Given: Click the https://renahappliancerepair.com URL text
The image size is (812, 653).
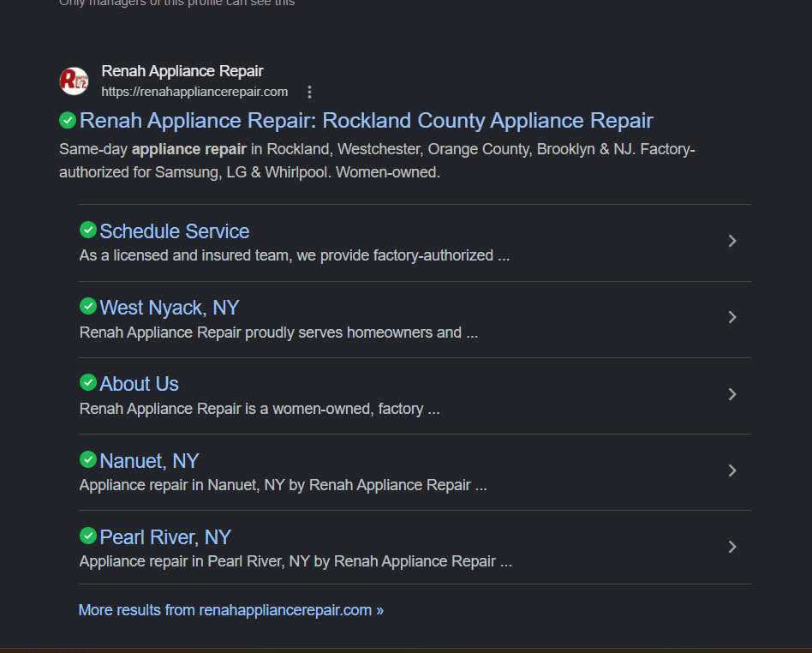Looking at the screenshot, I should click(194, 92).
